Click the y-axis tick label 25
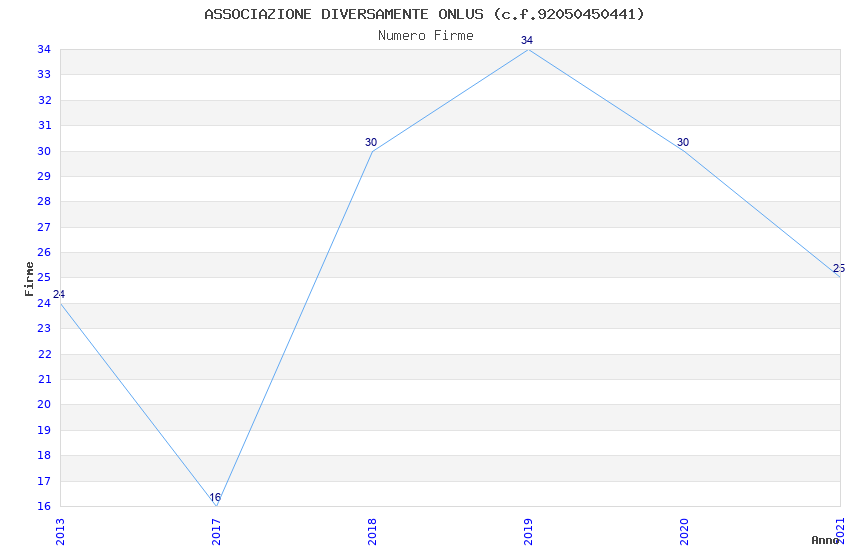This screenshot has height=550, width=850. click(x=44, y=277)
